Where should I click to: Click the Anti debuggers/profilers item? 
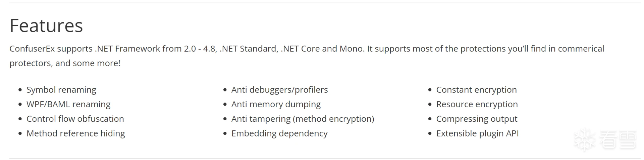[x=279, y=90]
